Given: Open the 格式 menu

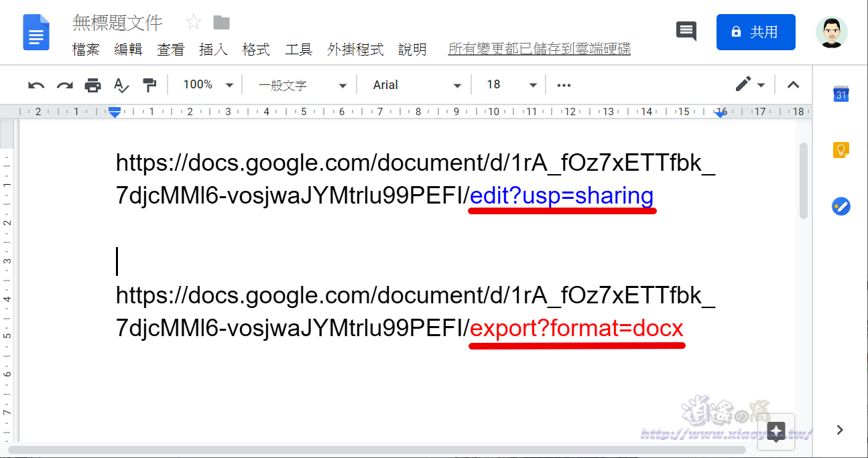Looking at the screenshot, I should (x=256, y=50).
